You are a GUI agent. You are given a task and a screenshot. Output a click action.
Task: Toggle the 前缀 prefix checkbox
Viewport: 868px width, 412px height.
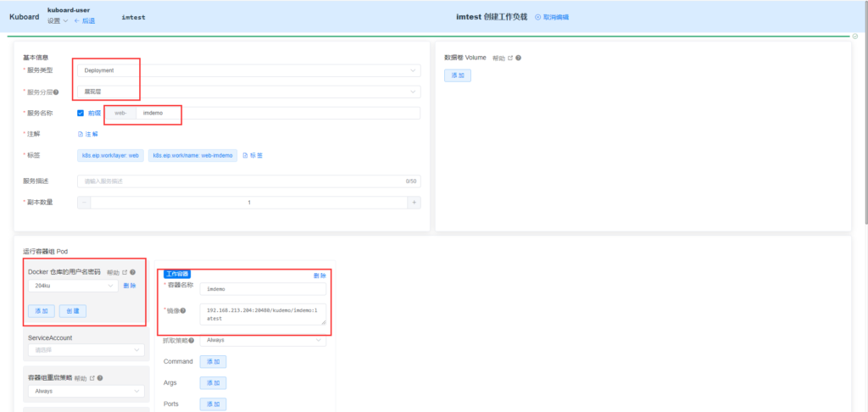[81, 113]
